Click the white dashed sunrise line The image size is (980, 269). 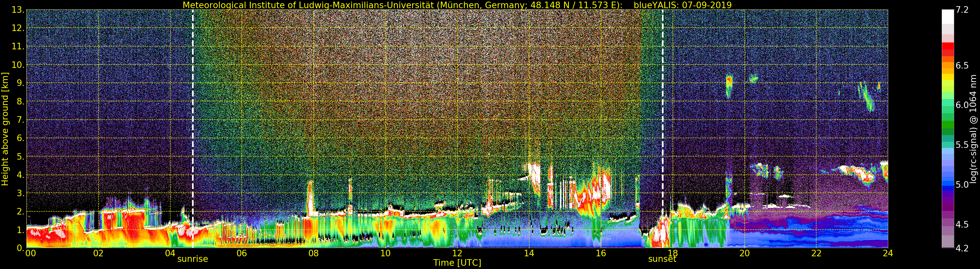click(x=193, y=129)
